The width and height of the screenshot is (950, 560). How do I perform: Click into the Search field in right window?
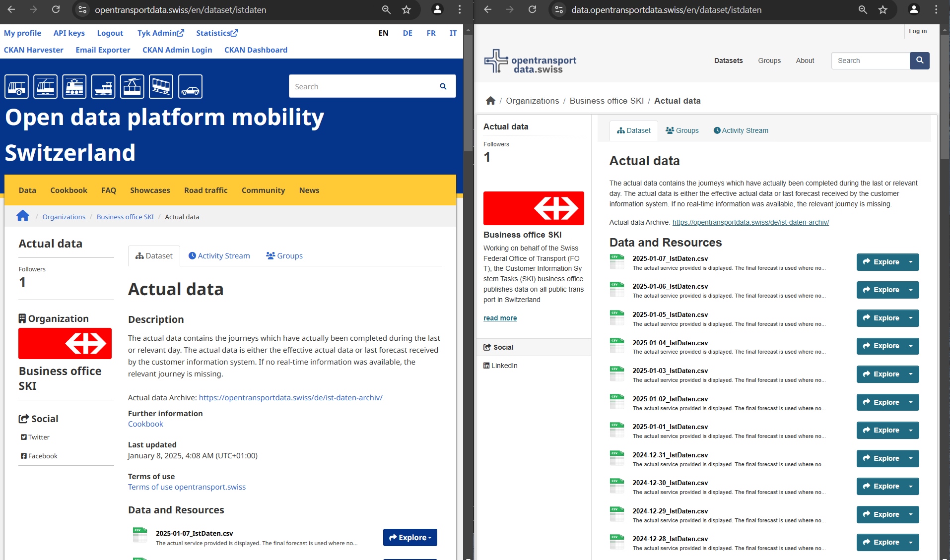[x=871, y=61]
